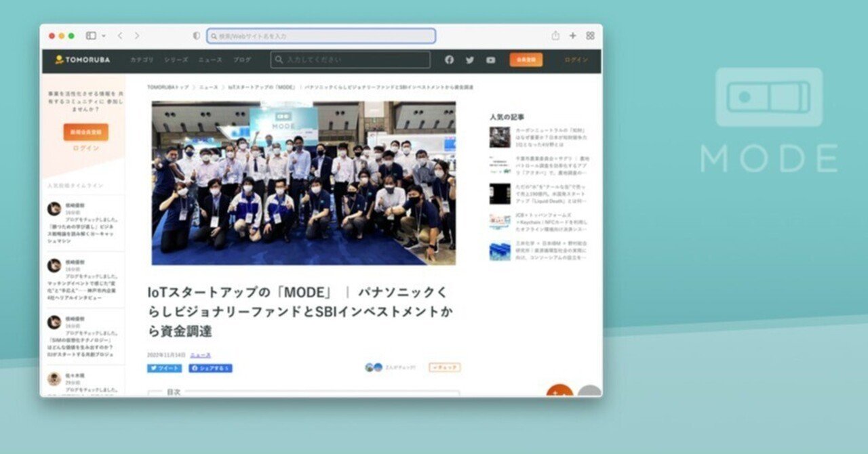Open TOMORUBA's YouTube channel icon
The width and height of the screenshot is (868, 454).
tap(489, 60)
